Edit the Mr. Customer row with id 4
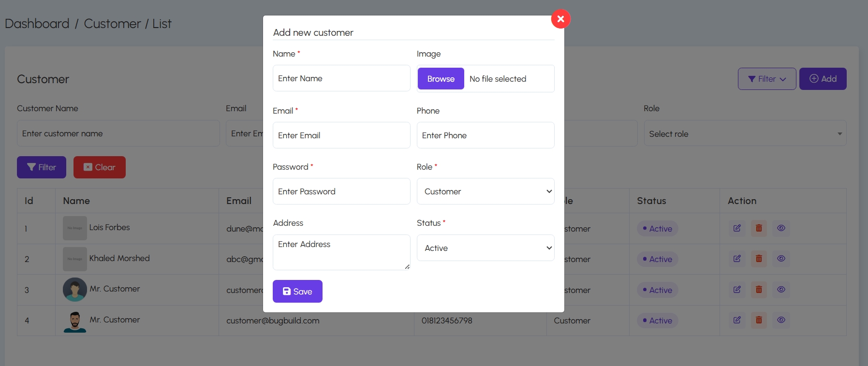The width and height of the screenshot is (868, 366). point(737,320)
